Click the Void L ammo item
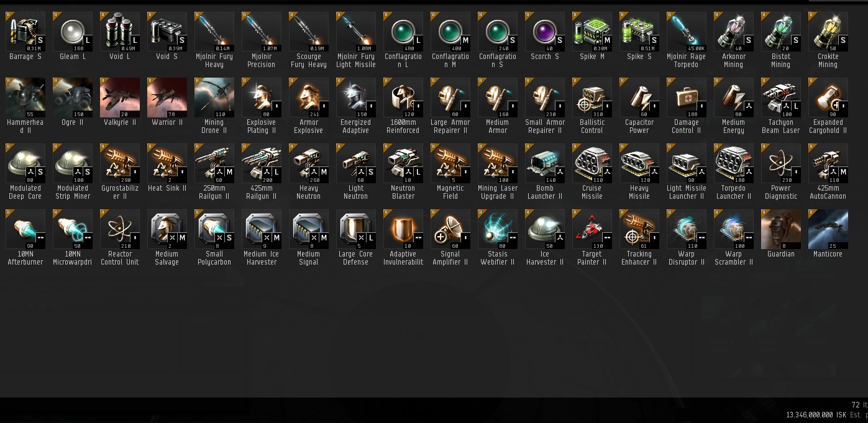The image size is (868, 423). point(120,32)
